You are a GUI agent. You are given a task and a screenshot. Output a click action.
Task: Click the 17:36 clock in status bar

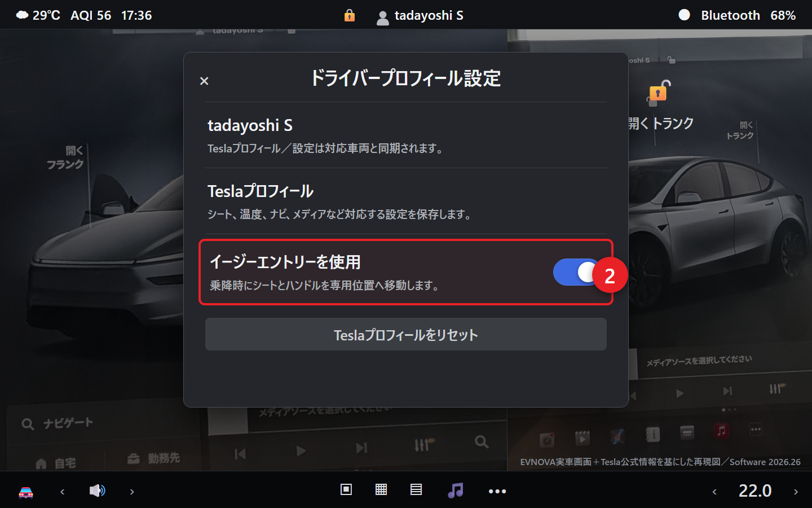(136, 15)
